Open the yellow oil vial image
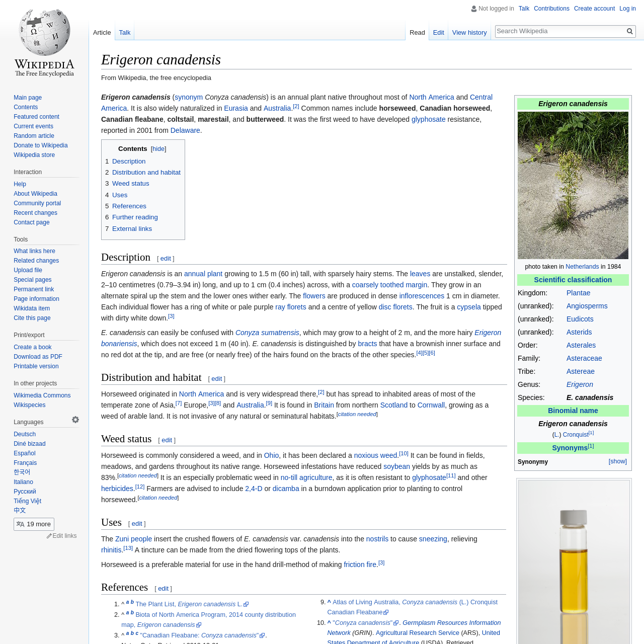The width and height of the screenshot is (644, 644). click(574, 562)
